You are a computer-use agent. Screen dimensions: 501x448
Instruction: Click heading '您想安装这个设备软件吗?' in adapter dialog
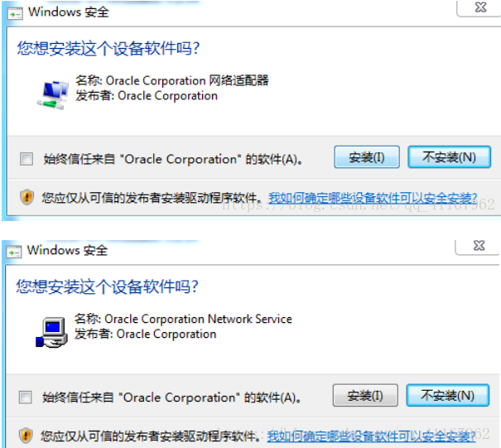pyautogui.click(x=108, y=49)
